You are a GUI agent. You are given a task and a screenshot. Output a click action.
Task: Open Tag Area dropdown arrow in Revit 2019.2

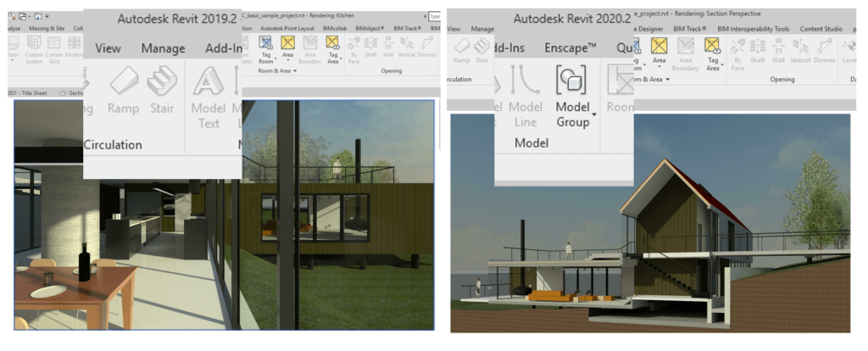[x=342, y=58]
